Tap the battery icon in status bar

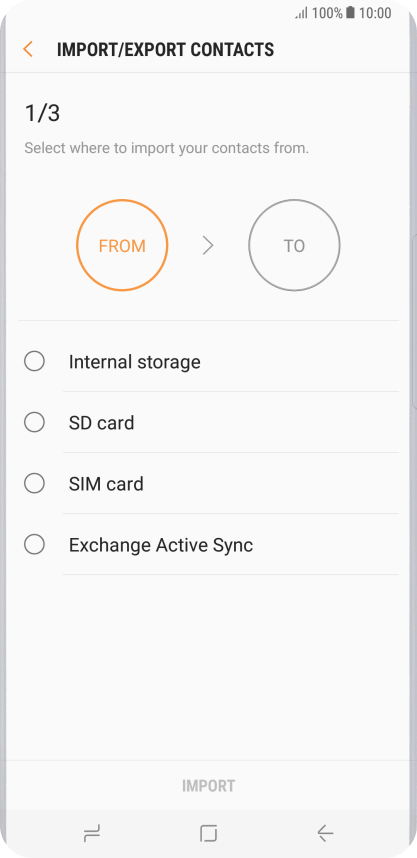pyautogui.click(x=350, y=13)
